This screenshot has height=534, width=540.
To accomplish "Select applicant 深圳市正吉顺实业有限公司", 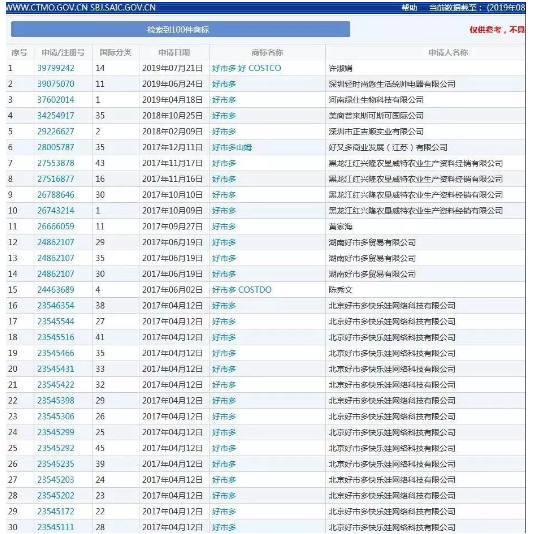I will point(376,132).
